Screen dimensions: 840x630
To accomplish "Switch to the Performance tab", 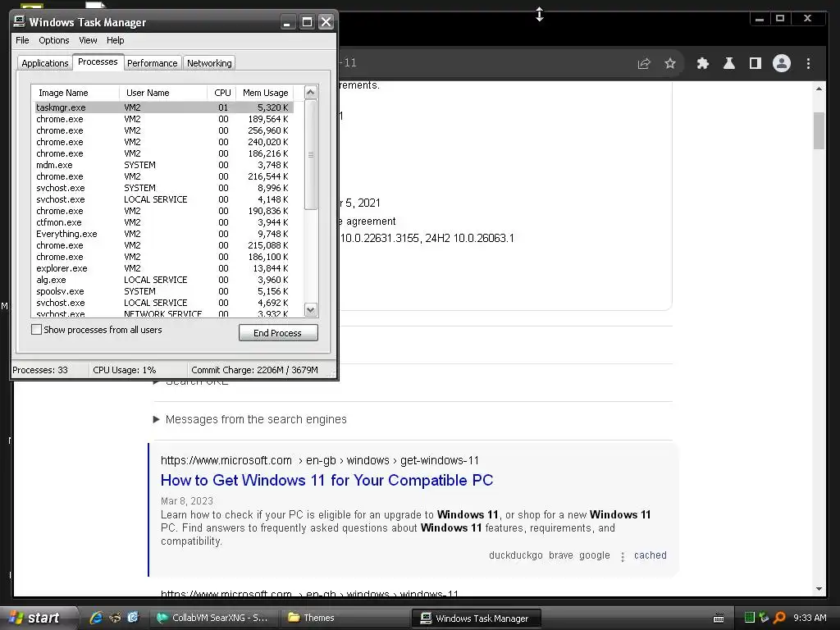I will (152, 62).
